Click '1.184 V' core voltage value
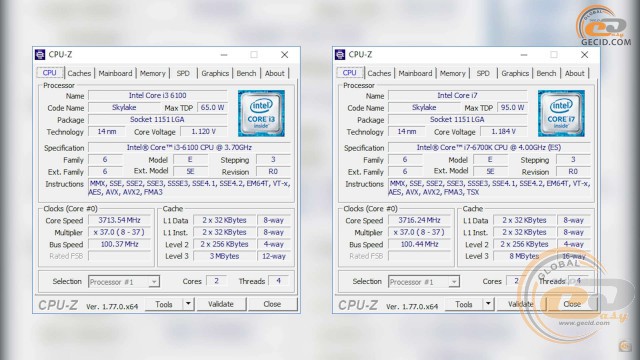This screenshot has height=360, width=640. click(504, 132)
